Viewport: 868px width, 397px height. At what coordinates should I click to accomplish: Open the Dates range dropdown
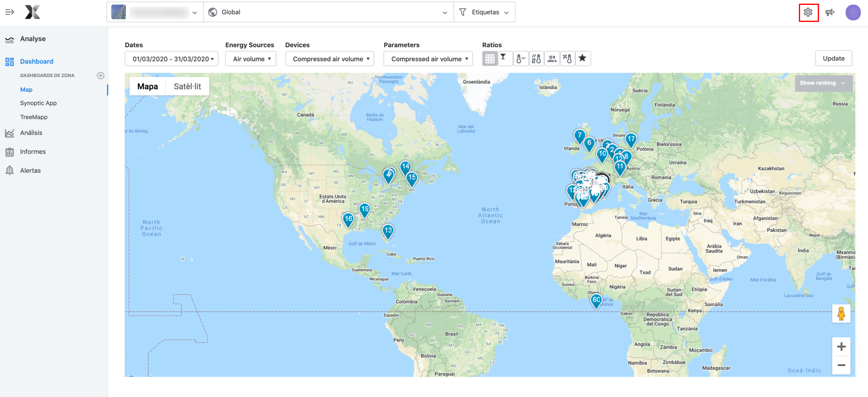pyautogui.click(x=171, y=59)
